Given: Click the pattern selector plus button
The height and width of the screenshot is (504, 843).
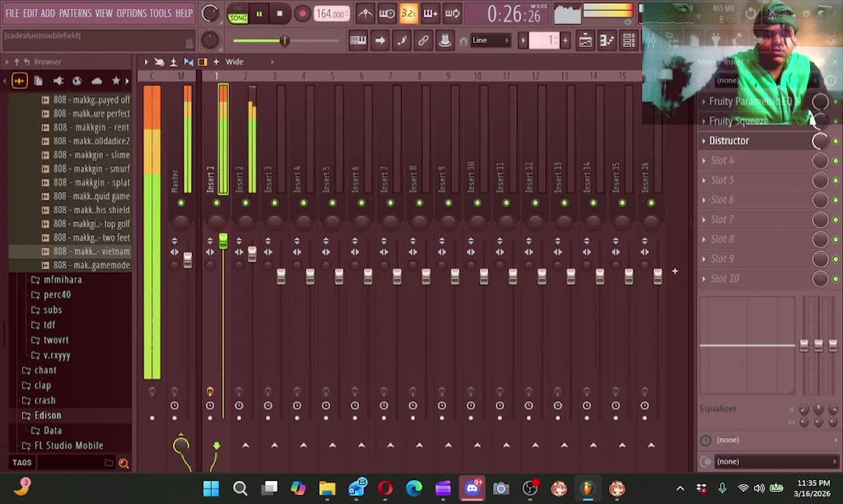Looking at the screenshot, I should coord(565,41).
